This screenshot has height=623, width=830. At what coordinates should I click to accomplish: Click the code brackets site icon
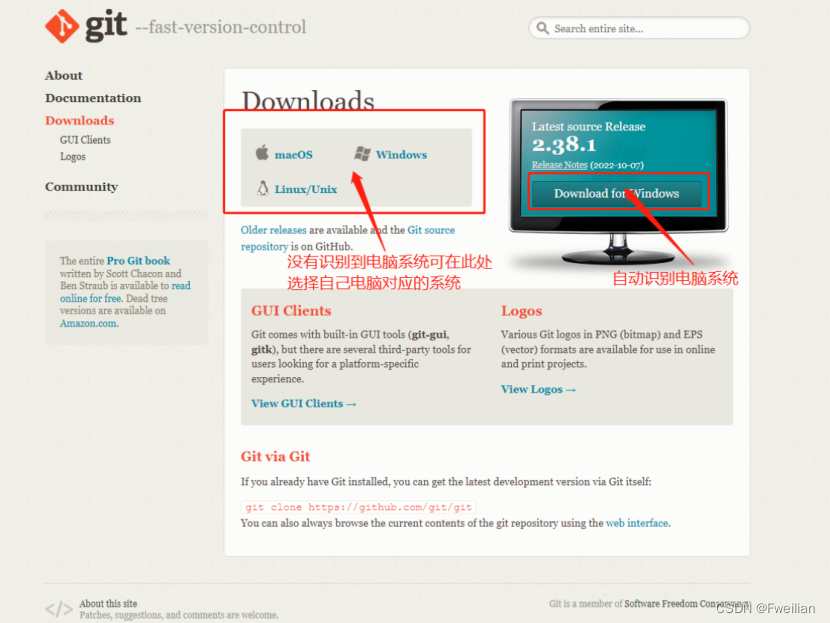click(x=59, y=609)
